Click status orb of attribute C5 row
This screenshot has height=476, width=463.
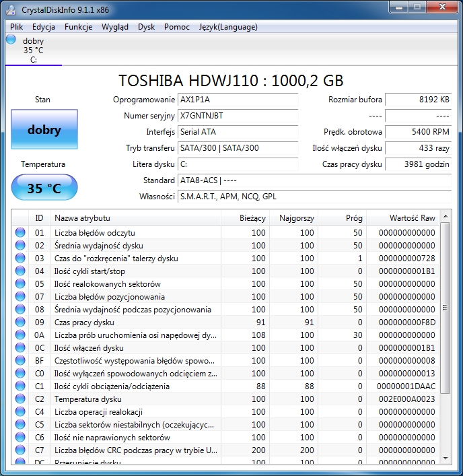tap(20, 424)
